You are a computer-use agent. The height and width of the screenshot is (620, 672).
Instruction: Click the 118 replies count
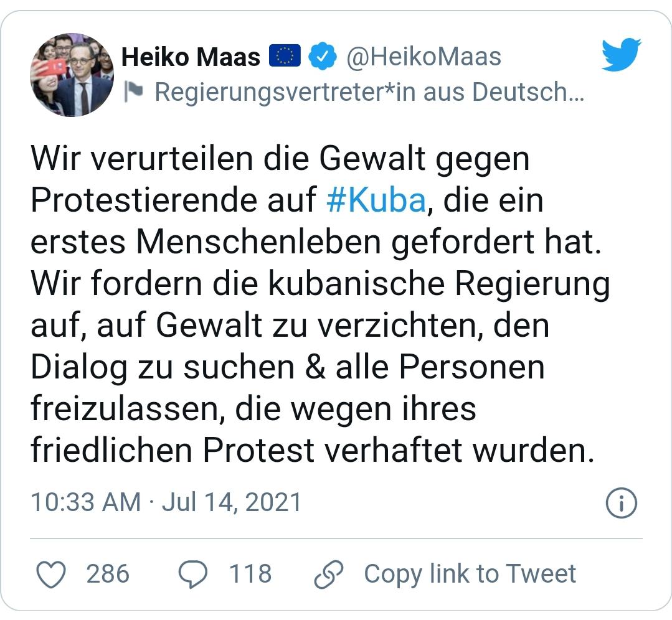coord(250,574)
